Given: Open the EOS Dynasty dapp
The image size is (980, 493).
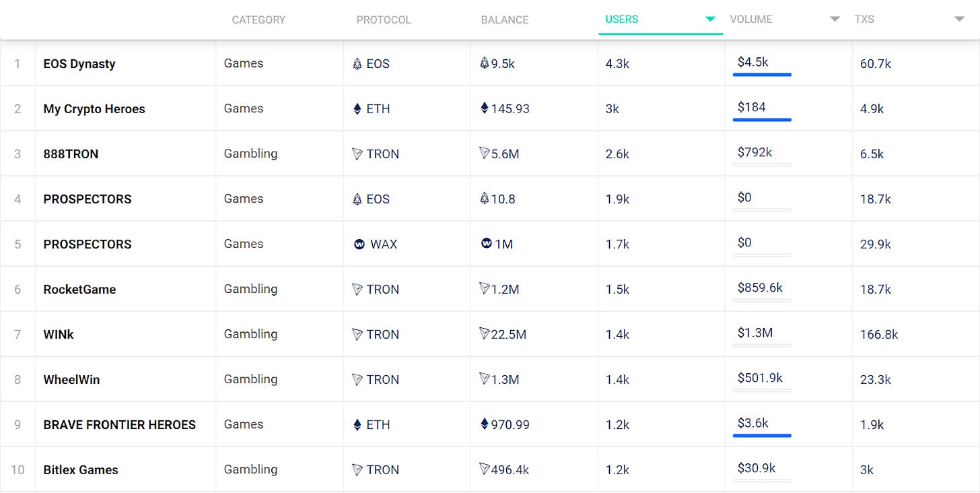Looking at the screenshot, I should (x=79, y=64).
